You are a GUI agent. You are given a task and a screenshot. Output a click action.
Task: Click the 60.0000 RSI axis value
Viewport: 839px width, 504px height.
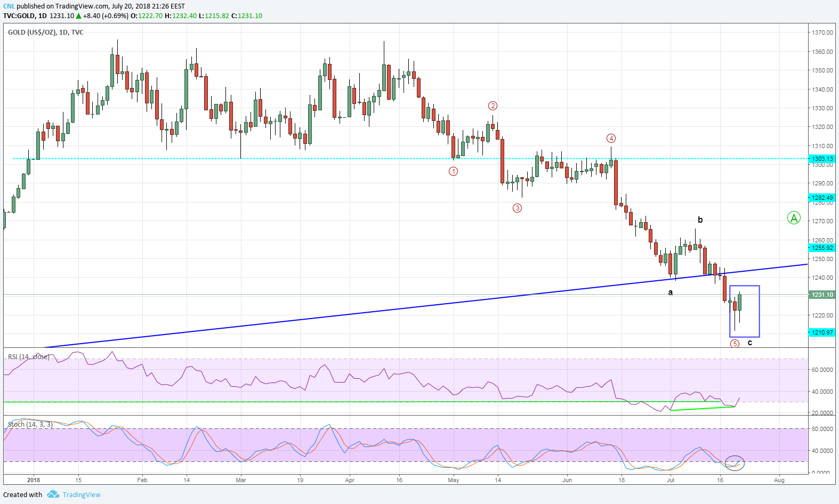click(822, 370)
